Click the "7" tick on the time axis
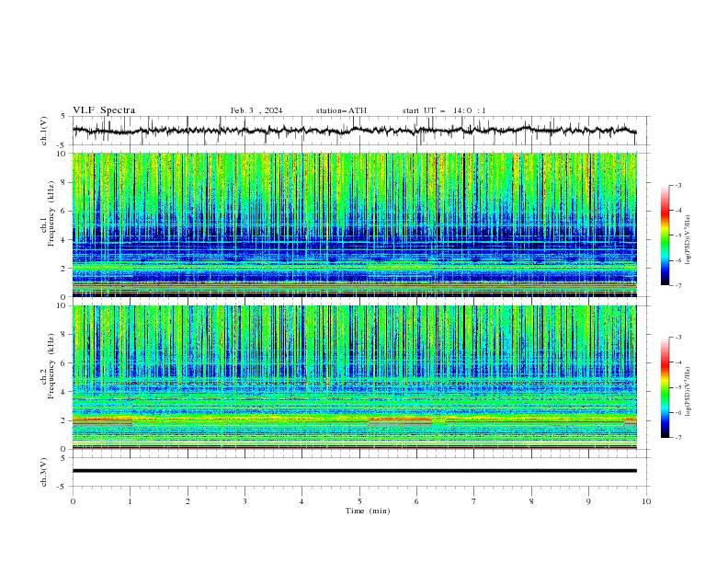Screen dimensions: 728x563 click(474, 501)
